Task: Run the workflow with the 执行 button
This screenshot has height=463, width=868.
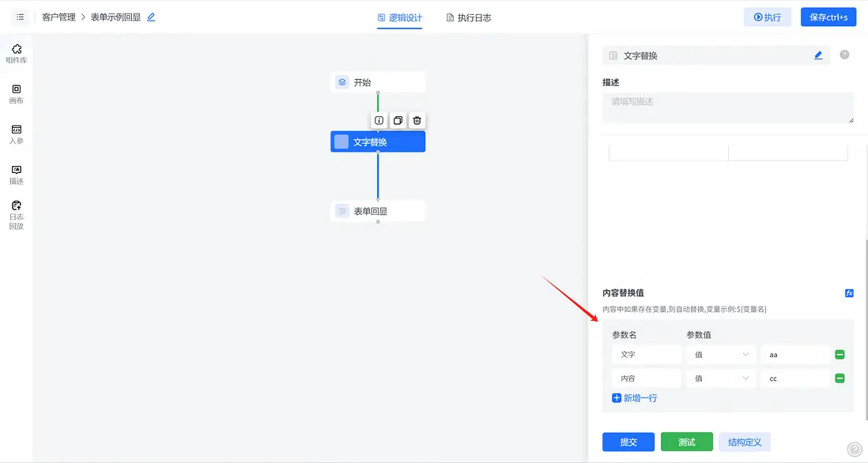Action: 767,16
